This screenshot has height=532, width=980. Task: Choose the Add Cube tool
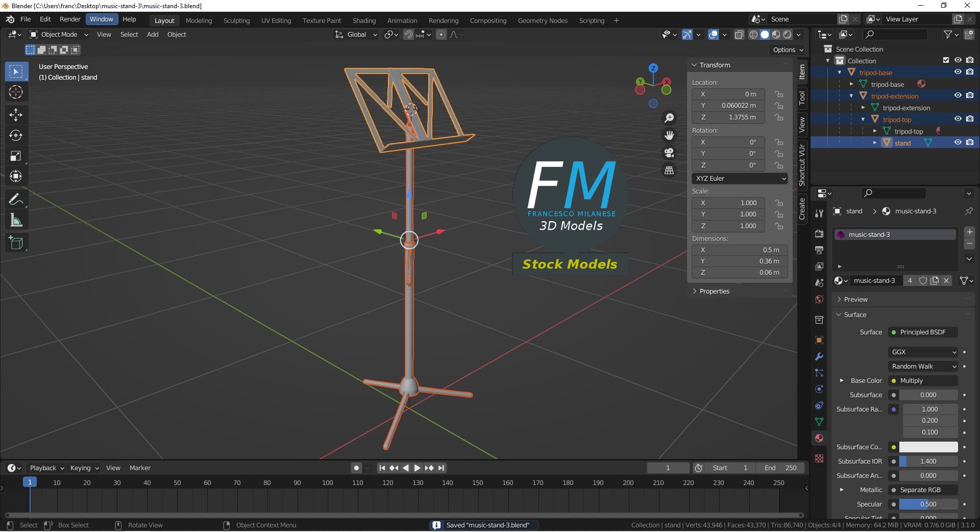pos(16,243)
